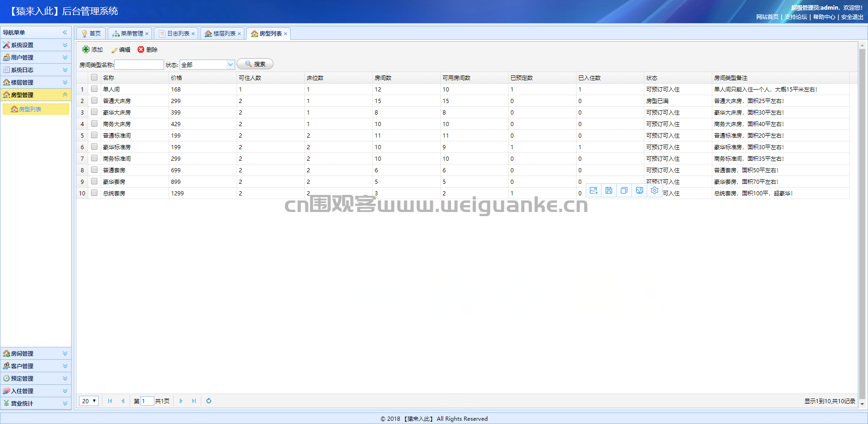Open the 支持论坛 link

pos(796,17)
